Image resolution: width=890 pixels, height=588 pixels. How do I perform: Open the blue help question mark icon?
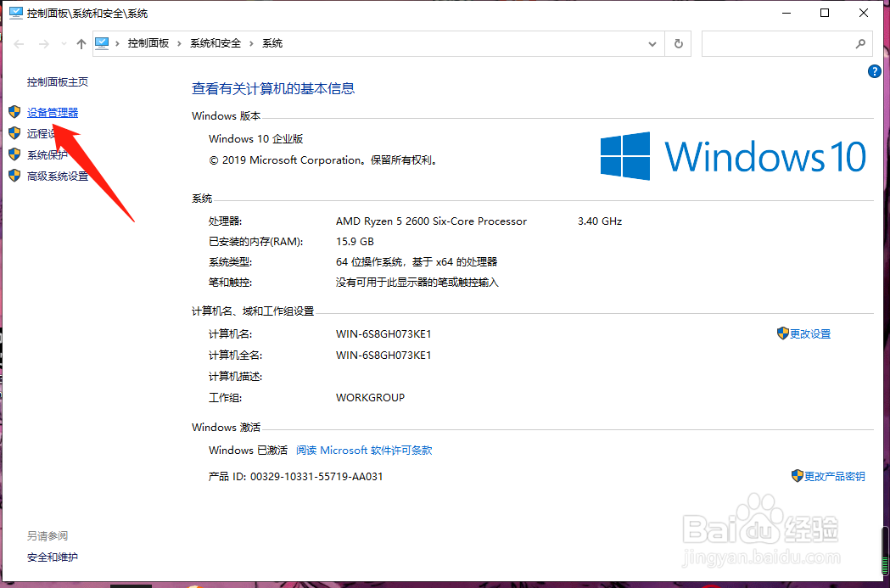click(875, 71)
